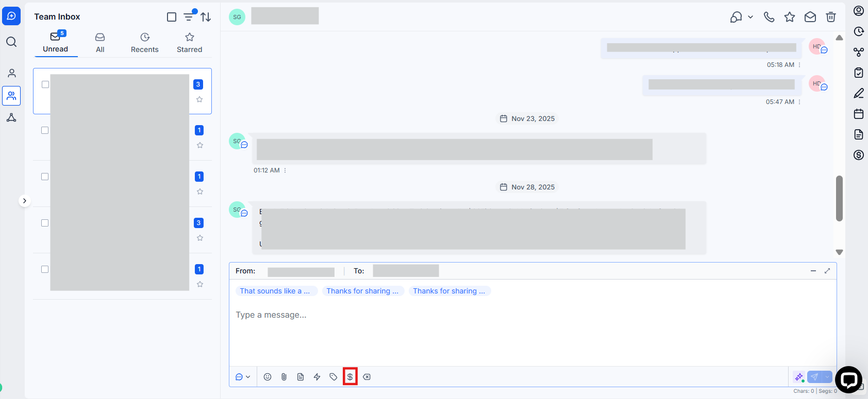Open the search icon in left sidebar
Viewport: 868px width, 399px height.
point(11,42)
